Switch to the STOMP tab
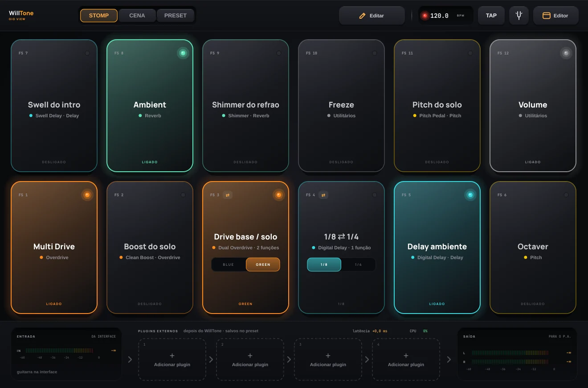Viewport: 588px width, 388px height. pyautogui.click(x=99, y=16)
